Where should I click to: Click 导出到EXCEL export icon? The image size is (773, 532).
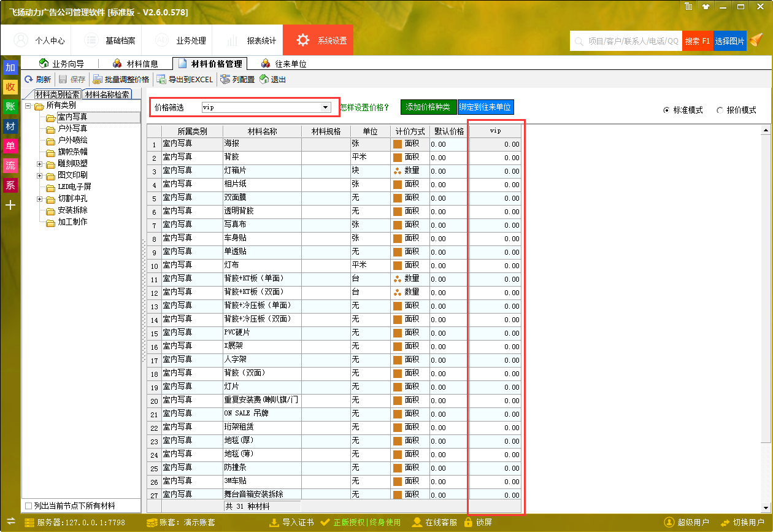pos(185,79)
